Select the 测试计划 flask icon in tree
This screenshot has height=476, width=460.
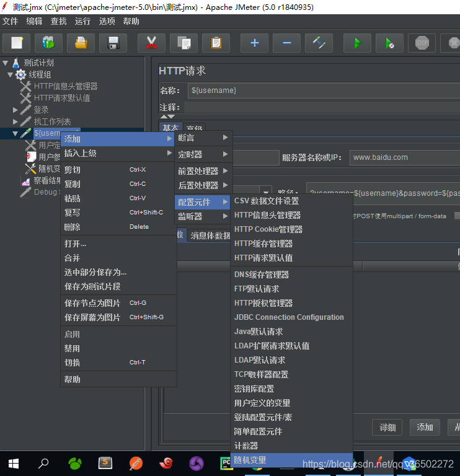(x=15, y=63)
